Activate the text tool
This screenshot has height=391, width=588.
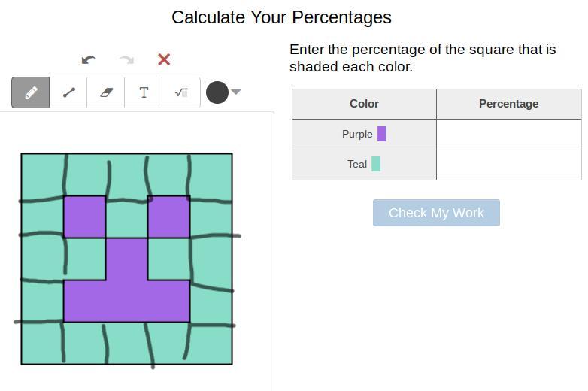point(144,92)
